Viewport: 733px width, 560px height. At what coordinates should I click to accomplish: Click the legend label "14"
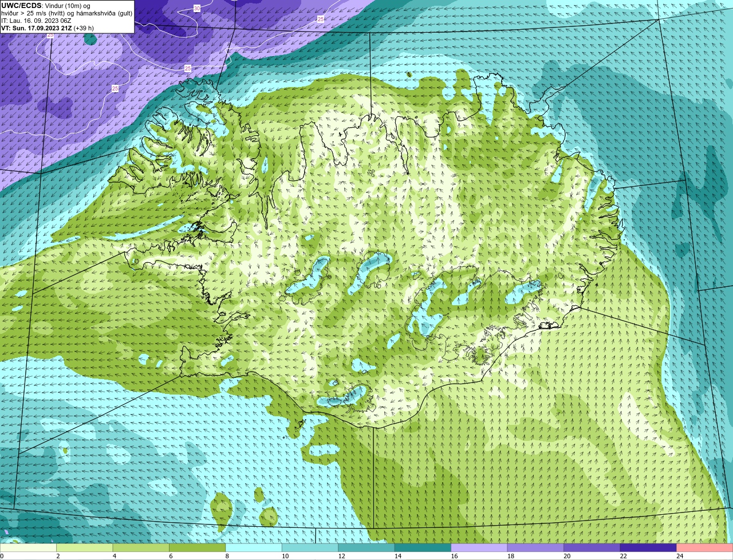pos(397,556)
